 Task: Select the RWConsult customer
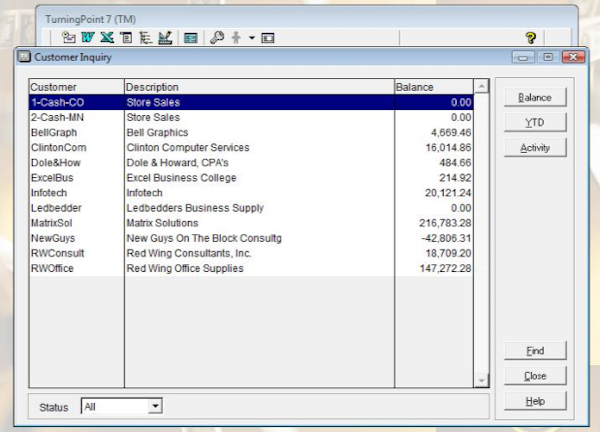coord(58,253)
